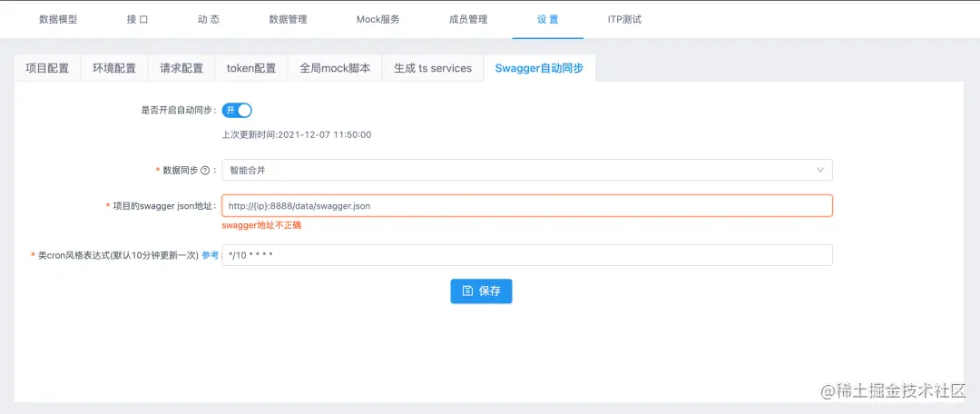Open the 生成 ts services tab
Image resolution: width=980 pixels, height=414 pixels.
tap(433, 68)
